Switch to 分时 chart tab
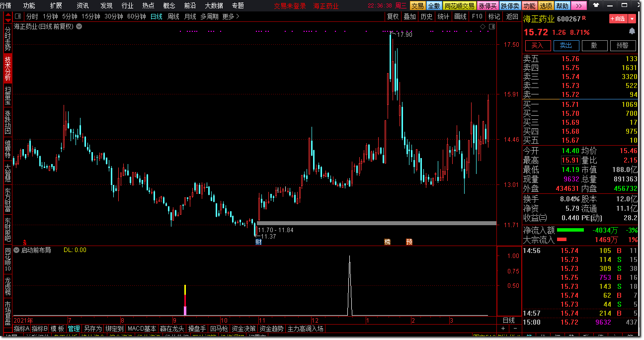Screen dimensions: 644x340 (32, 16)
